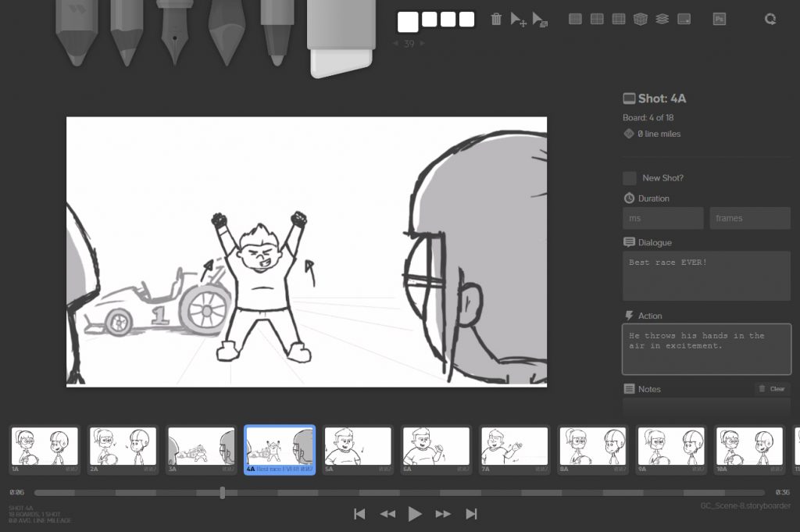This screenshot has width=800, height=532.
Task: Select board thumbnail 10A
Action: pyautogui.click(x=749, y=450)
